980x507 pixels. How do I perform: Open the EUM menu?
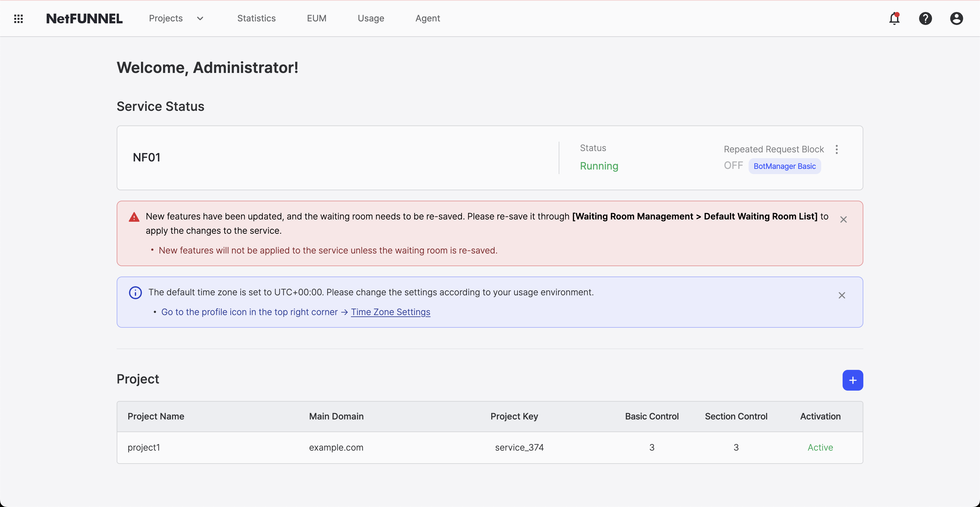click(x=317, y=18)
